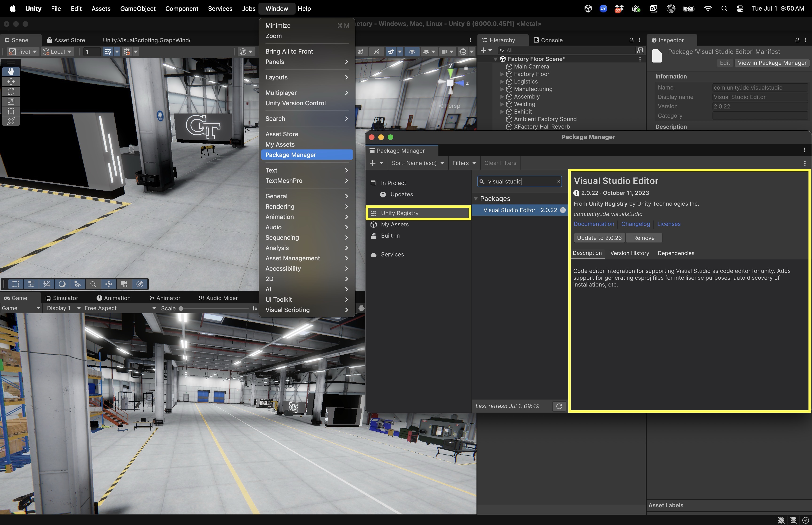Open the Free Aspect dropdown in Game view

120,308
